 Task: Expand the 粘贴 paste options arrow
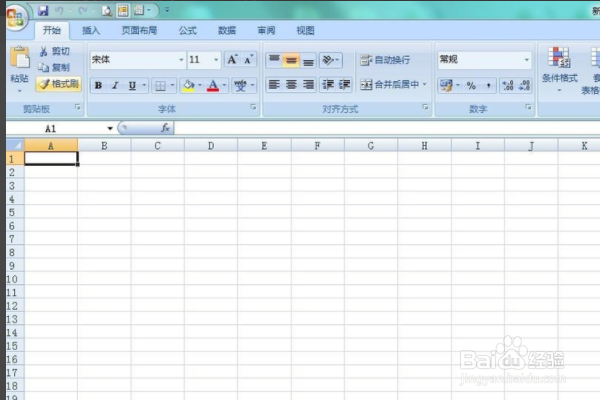tap(20, 91)
